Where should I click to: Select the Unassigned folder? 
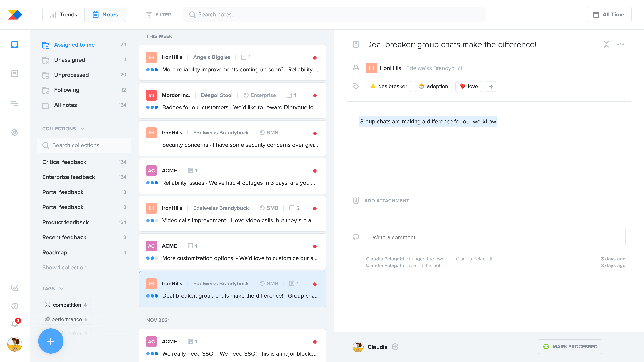tap(84, 60)
